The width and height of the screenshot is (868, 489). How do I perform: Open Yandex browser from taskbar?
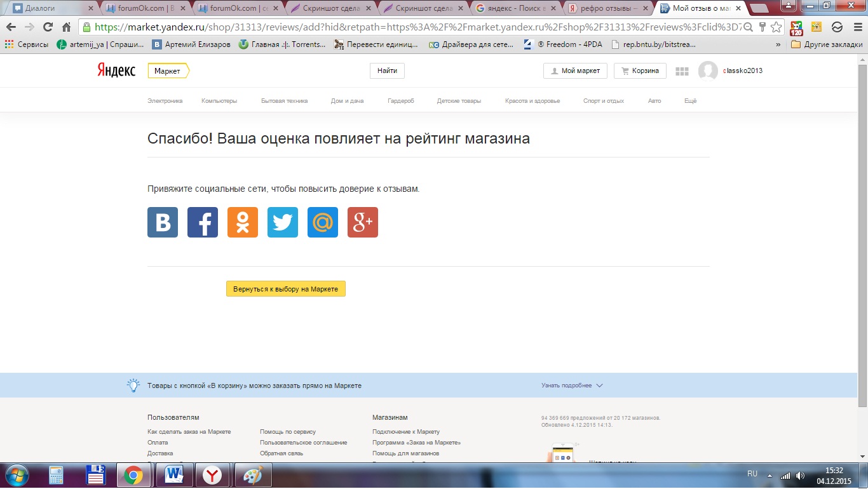tap(212, 476)
